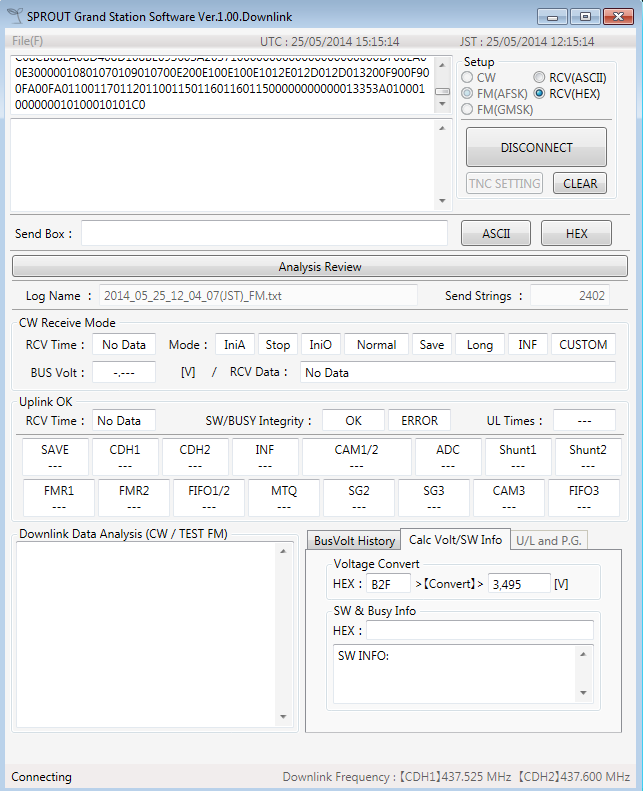643x791 pixels.
Task: Click up arrow of second receive box
Action: point(442,128)
